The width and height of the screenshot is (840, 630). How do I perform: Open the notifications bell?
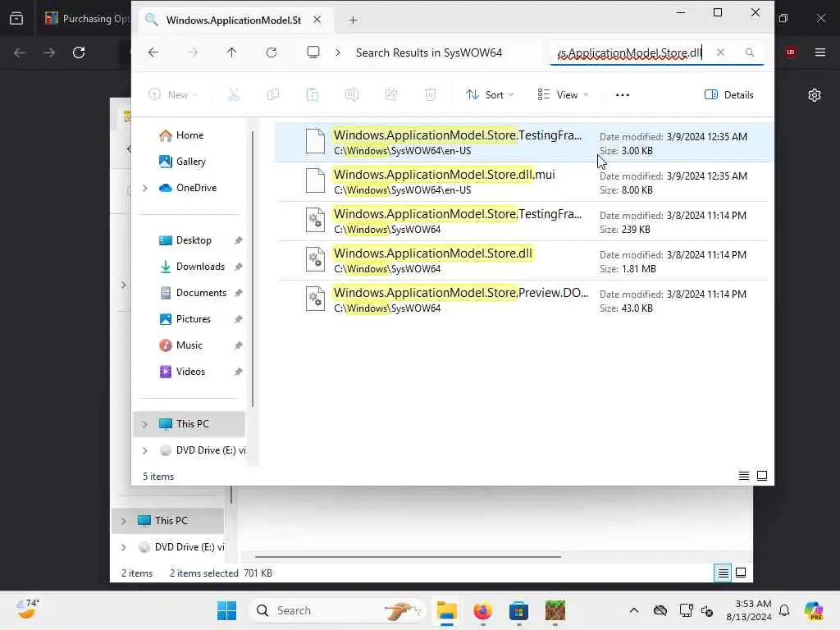click(784, 610)
